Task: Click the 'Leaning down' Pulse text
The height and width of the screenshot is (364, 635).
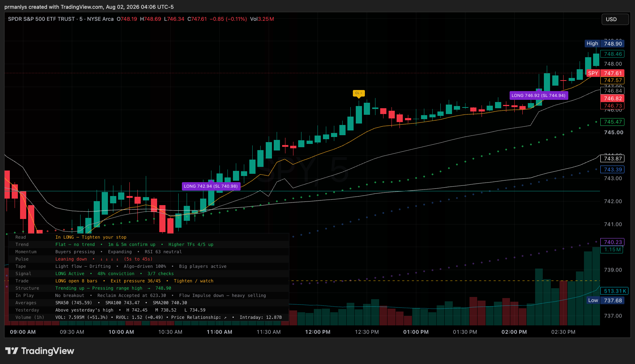Action: coord(71,259)
